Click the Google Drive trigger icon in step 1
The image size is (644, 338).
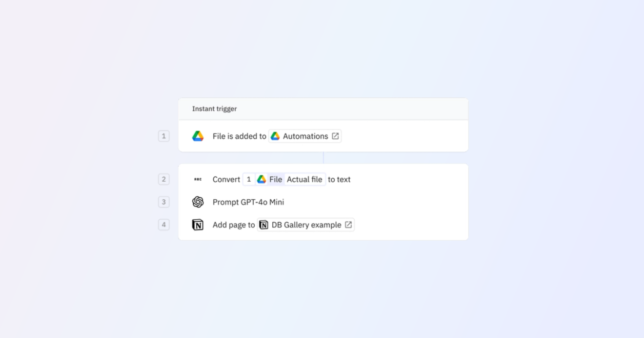pyautogui.click(x=198, y=136)
